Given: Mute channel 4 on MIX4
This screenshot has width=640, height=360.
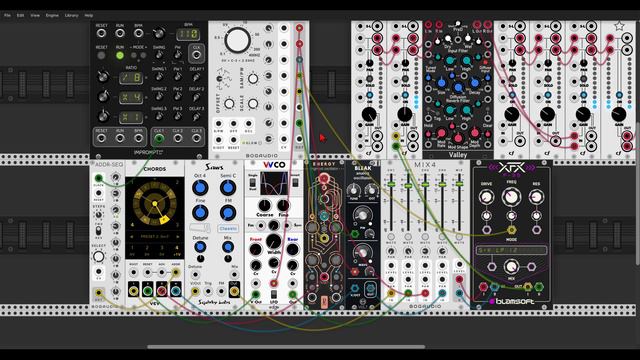Looking at the screenshot, I should [442, 236].
